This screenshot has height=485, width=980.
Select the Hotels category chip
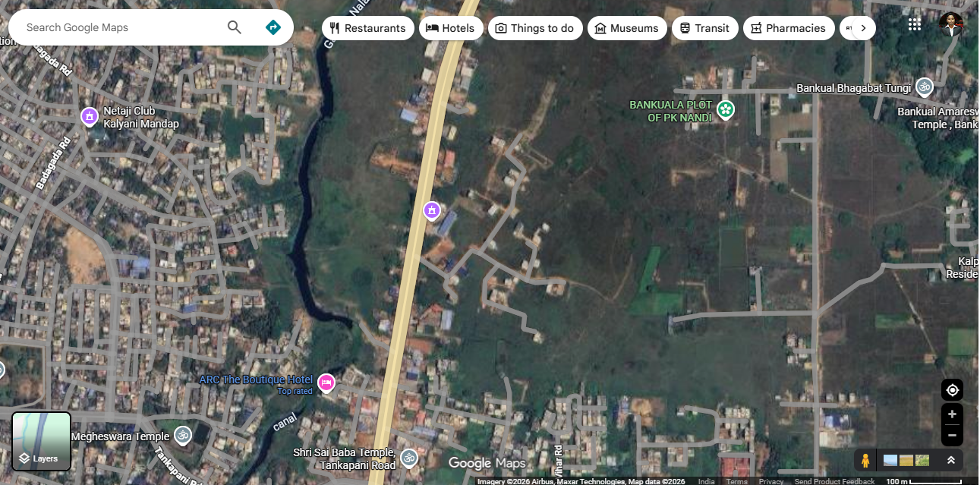451,28
